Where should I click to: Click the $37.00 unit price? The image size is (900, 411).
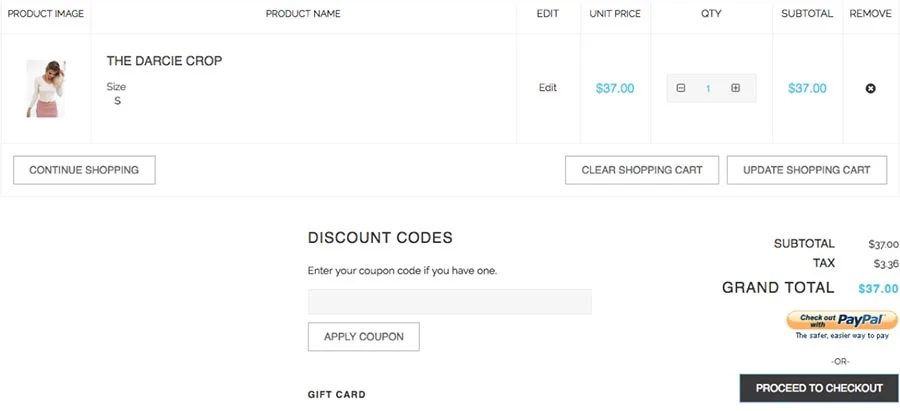pos(615,88)
